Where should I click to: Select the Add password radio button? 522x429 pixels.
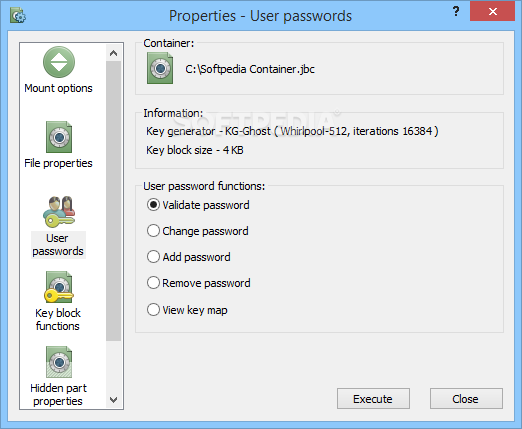[153, 257]
